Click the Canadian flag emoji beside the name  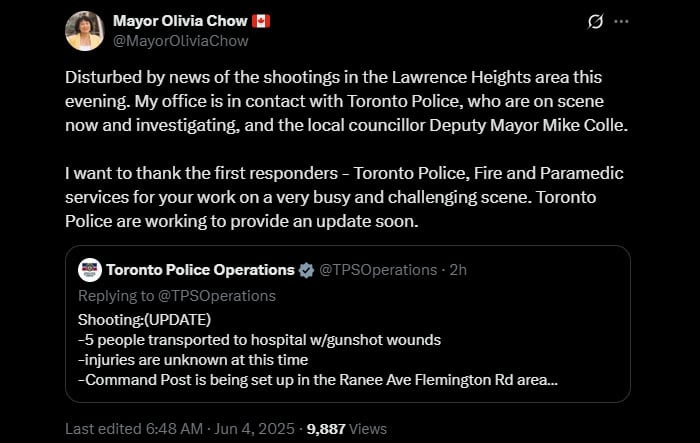click(261, 21)
